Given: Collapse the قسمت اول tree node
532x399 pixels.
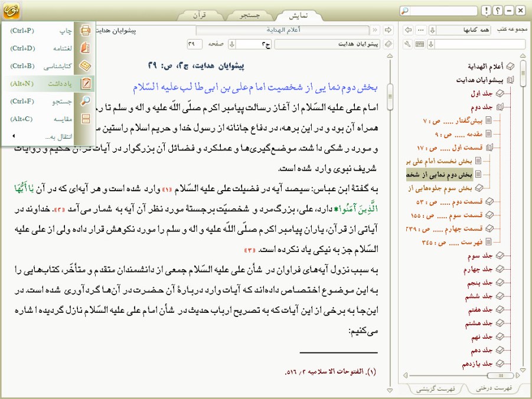Looking at the screenshot, I should 489,148.
